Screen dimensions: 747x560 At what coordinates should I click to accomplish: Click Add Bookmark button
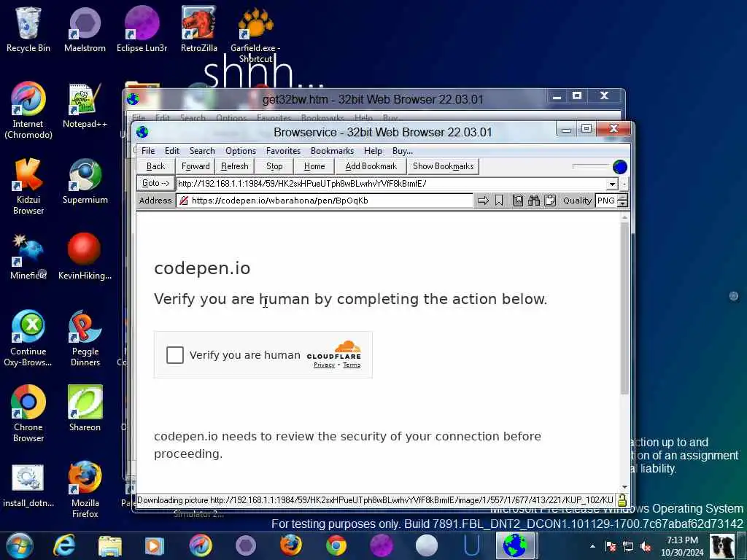point(371,166)
